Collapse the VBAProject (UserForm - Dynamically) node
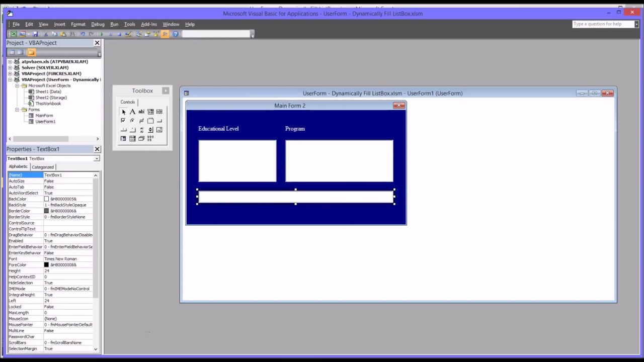This screenshot has width=644, height=362. [10, 80]
